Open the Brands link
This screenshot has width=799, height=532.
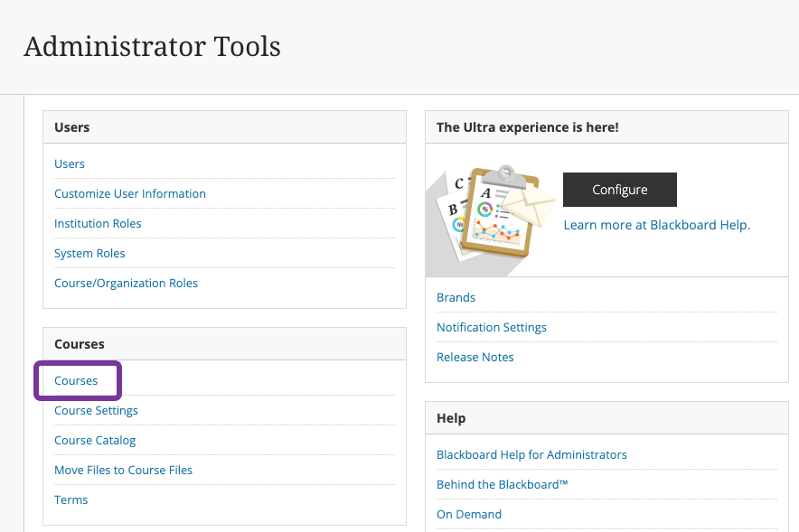tap(456, 297)
